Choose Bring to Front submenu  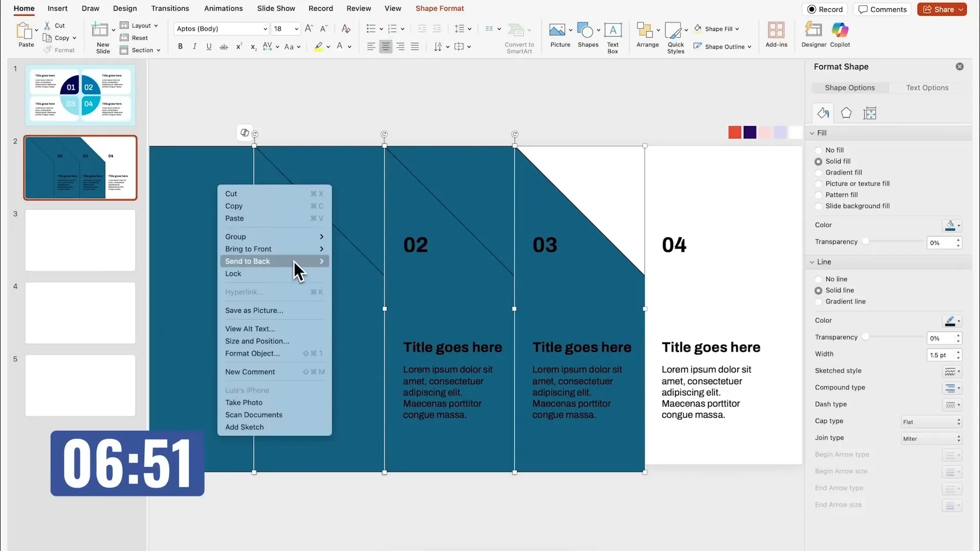275,249
